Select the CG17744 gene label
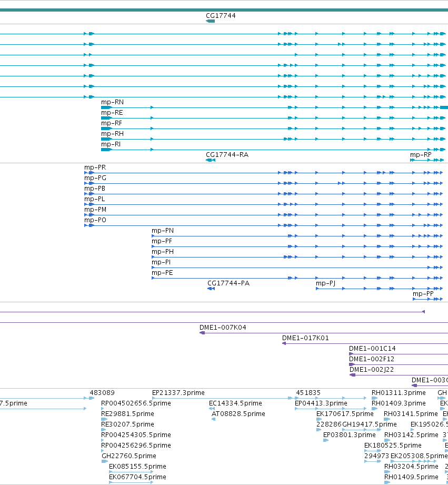 coord(221,15)
